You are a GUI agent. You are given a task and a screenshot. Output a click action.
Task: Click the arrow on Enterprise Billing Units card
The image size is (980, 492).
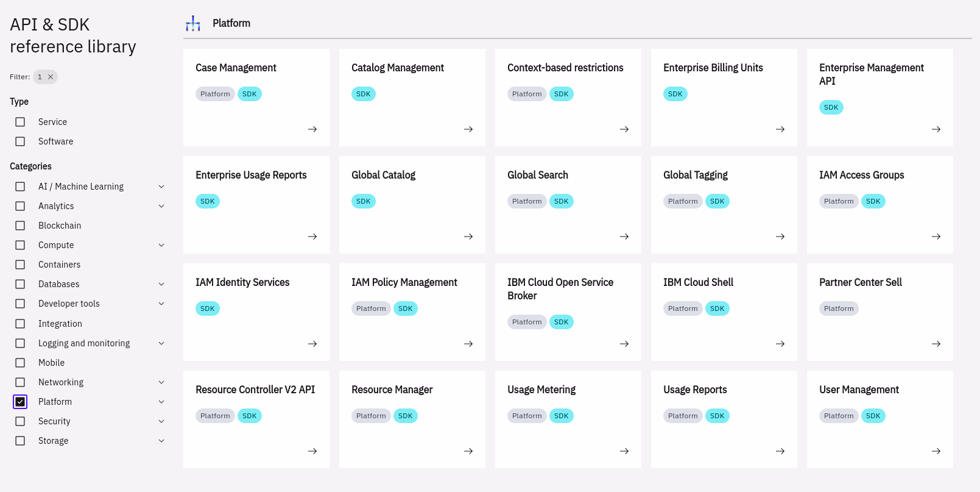pyautogui.click(x=780, y=129)
